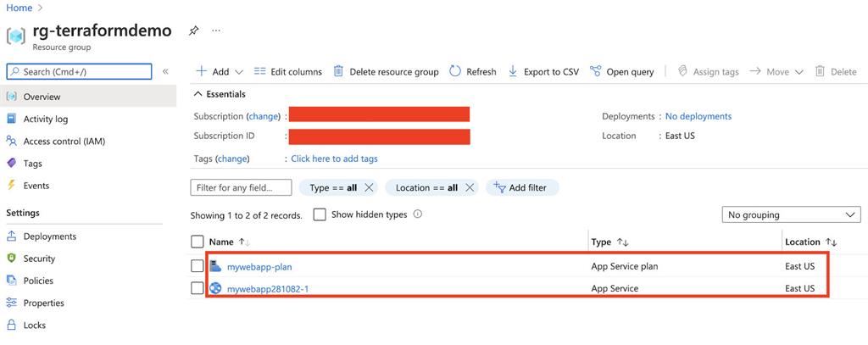Select all resources with header checkbox

pos(197,242)
